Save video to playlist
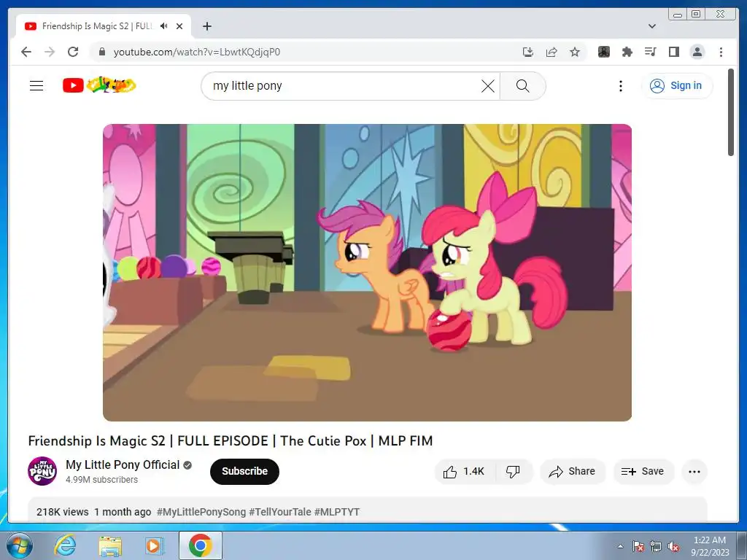 643,472
